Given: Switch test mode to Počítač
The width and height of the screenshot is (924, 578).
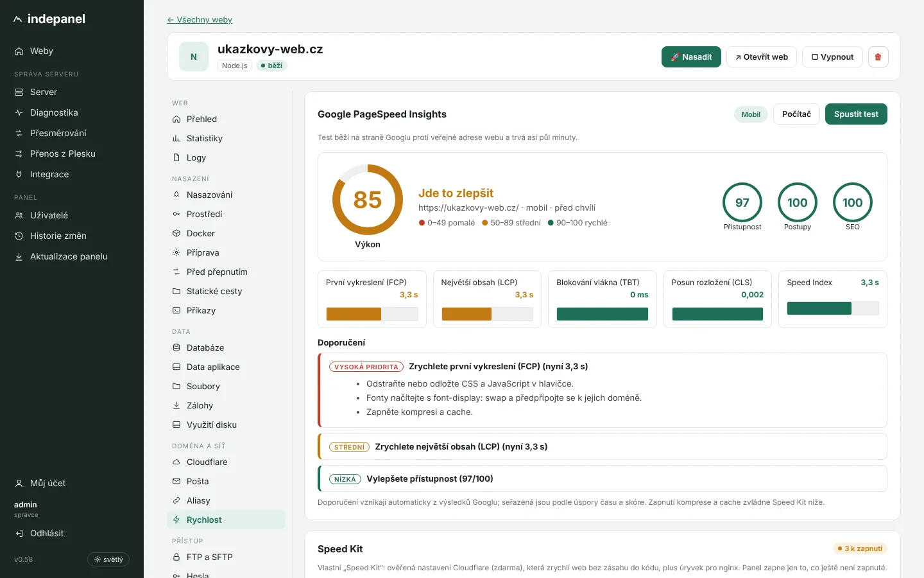Looking at the screenshot, I should coord(796,114).
